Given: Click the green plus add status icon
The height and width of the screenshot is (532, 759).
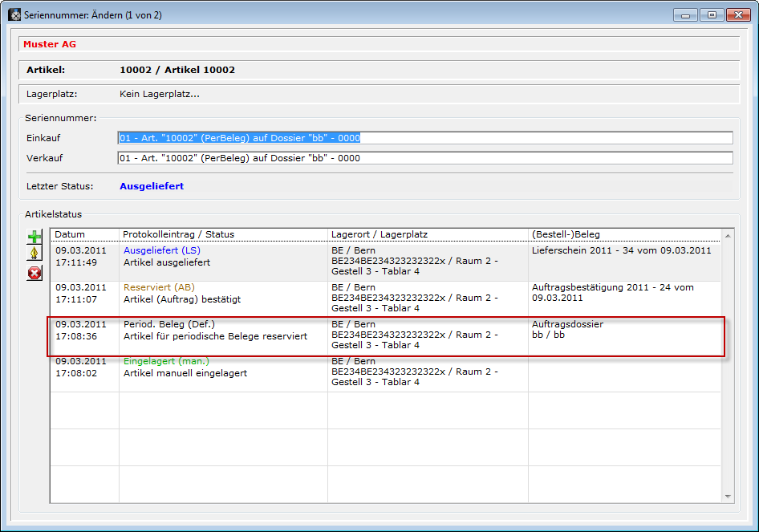Looking at the screenshot, I should [x=34, y=238].
